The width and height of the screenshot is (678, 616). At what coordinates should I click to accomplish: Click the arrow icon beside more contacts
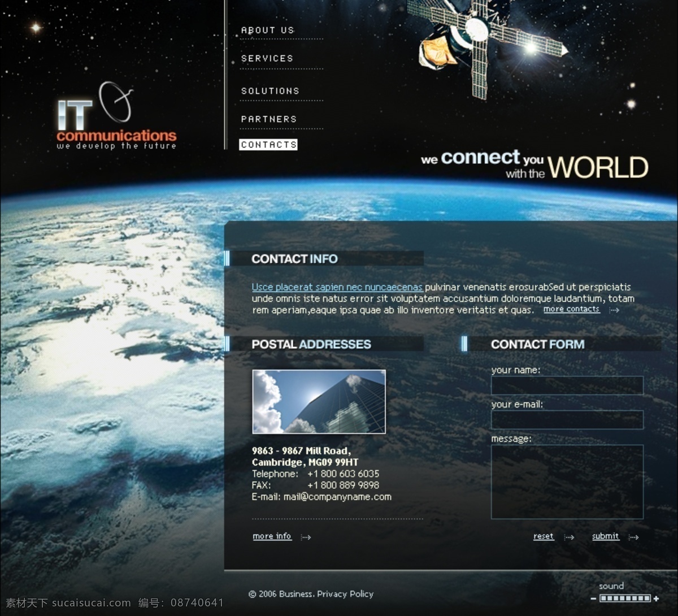click(x=614, y=310)
